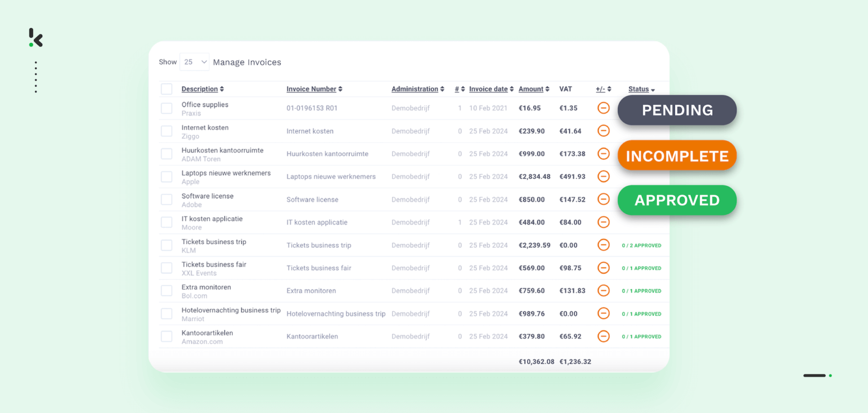Image resolution: width=868 pixels, height=413 pixels.
Task: Click the minus status icon on Kantoorartikelen row
Action: point(603,336)
